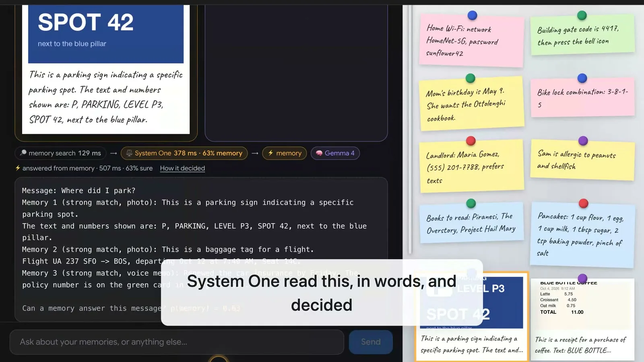Click the memory search magnifier icon
The width and height of the screenshot is (644, 362).
(23, 153)
